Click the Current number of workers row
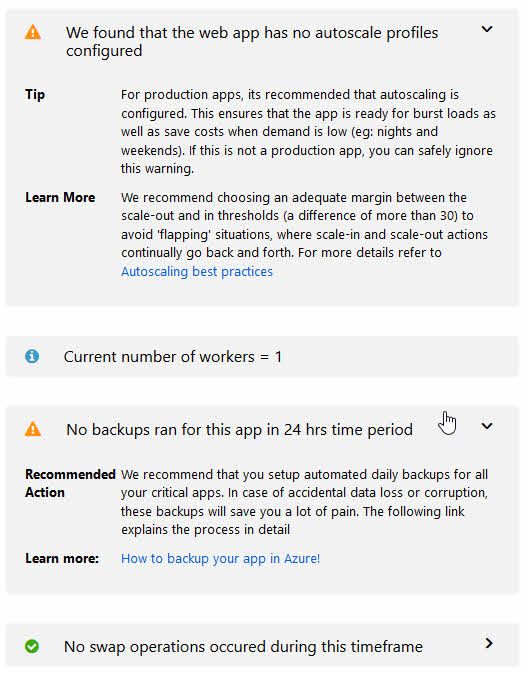 (262, 356)
